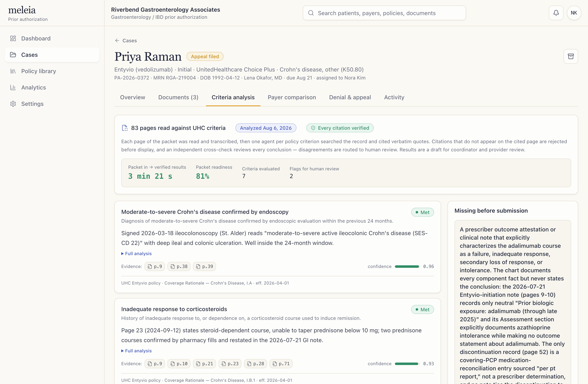Expand Full analysis for corticosteroids criterion
This screenshot has height=384, width=588.
[x=136, y=351]
